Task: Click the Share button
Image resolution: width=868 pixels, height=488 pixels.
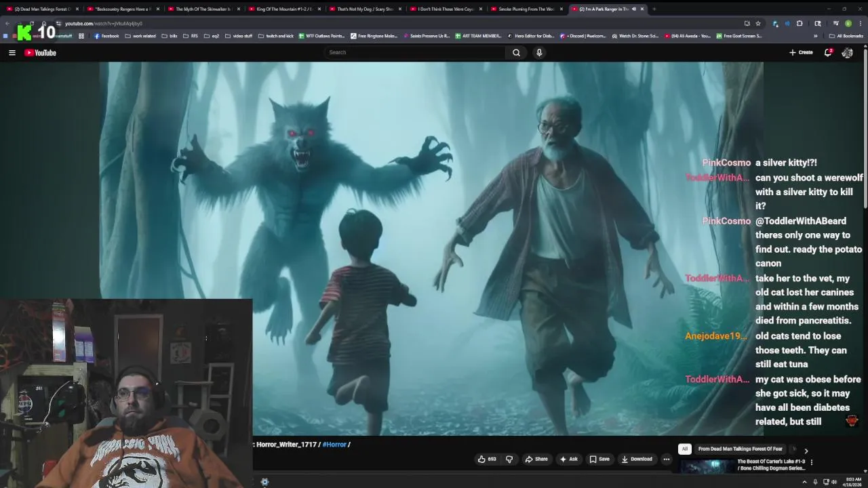Action: coord(536,459)
